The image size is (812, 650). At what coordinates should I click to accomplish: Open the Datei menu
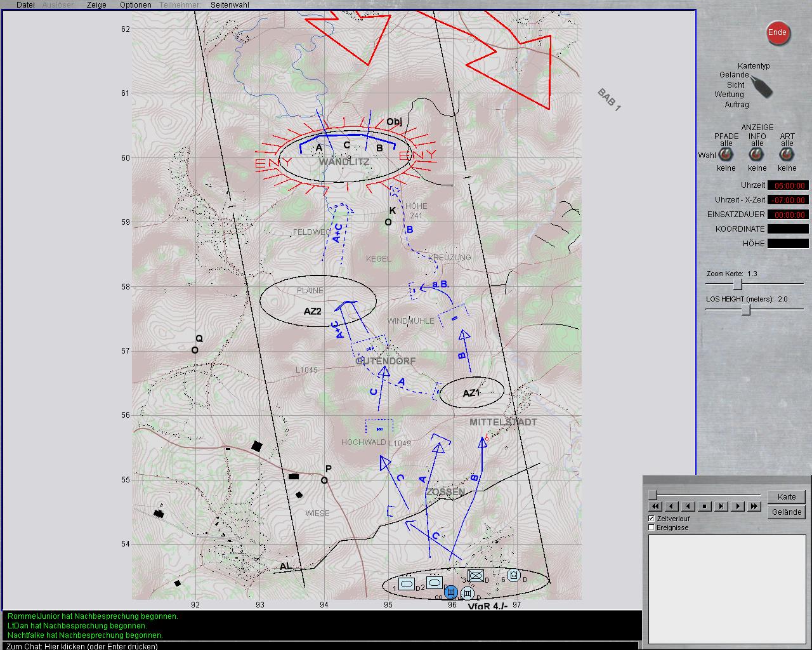pos(25,4)
